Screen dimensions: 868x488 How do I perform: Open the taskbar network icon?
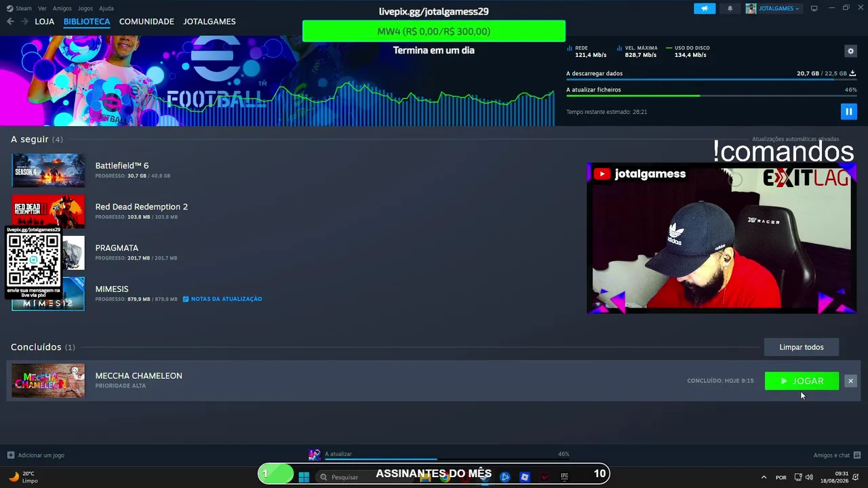pos(798,477)
